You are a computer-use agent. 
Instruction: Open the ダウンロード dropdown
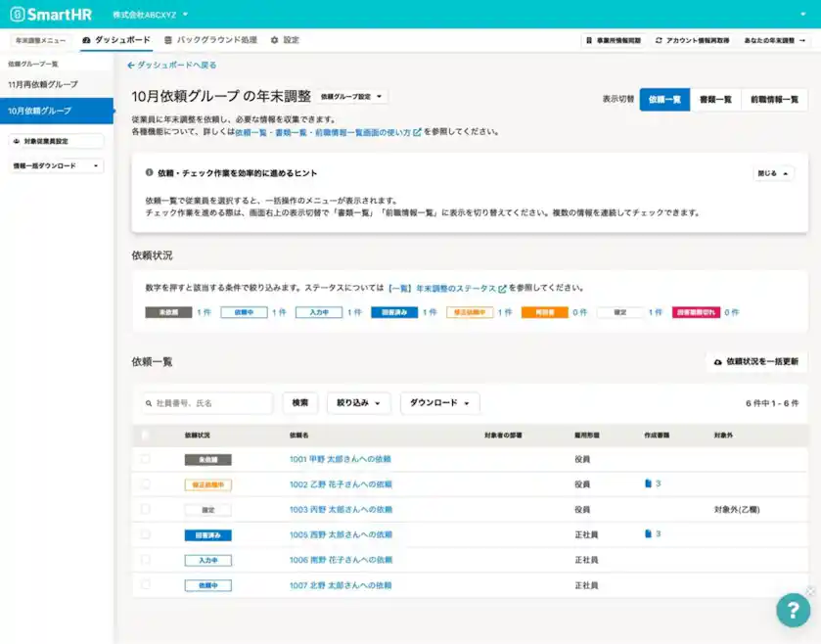coord(438,403)
